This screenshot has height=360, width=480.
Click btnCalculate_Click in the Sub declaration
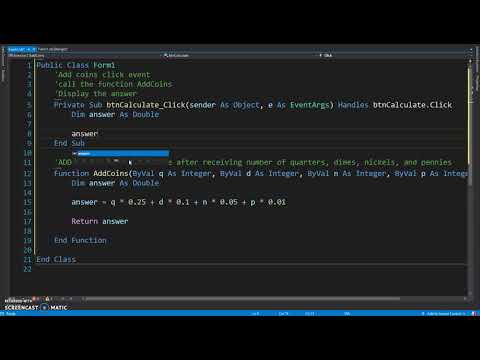click(146, 105)
